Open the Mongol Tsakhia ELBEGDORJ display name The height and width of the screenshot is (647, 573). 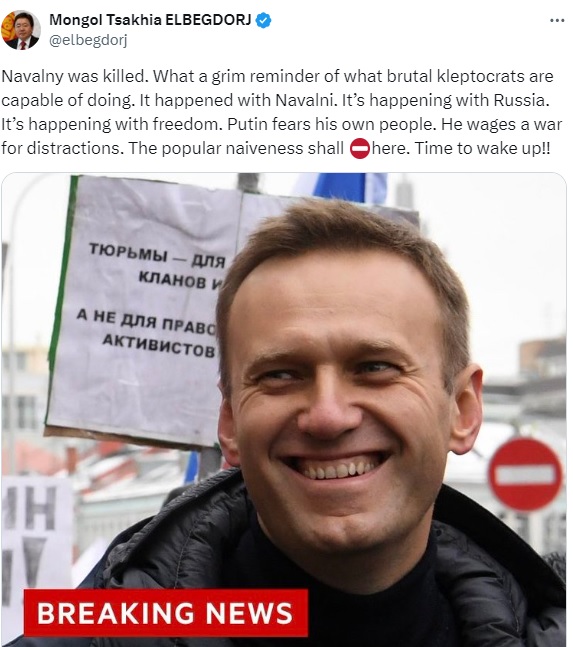pos(150,20)
